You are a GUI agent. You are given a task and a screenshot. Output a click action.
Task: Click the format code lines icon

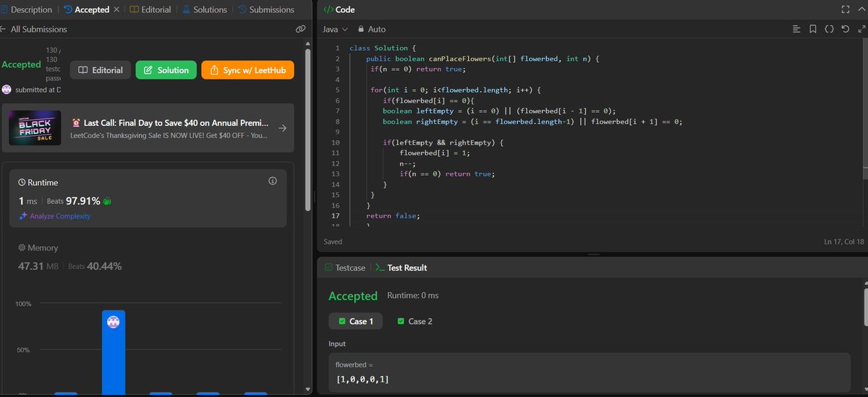coord(797,29)
